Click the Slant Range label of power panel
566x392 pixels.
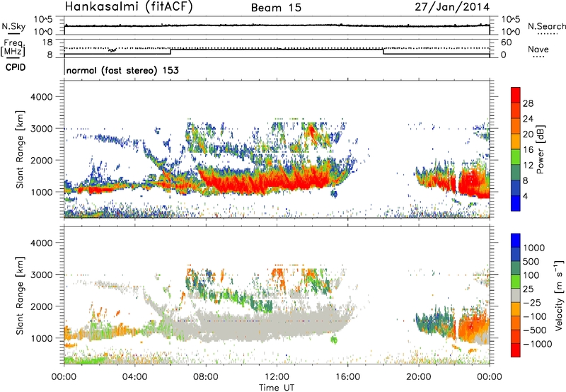[x=20, y=149]
